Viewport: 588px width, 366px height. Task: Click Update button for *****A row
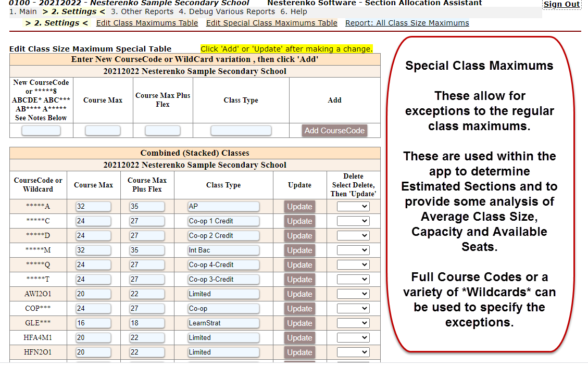tap(299, 207)
